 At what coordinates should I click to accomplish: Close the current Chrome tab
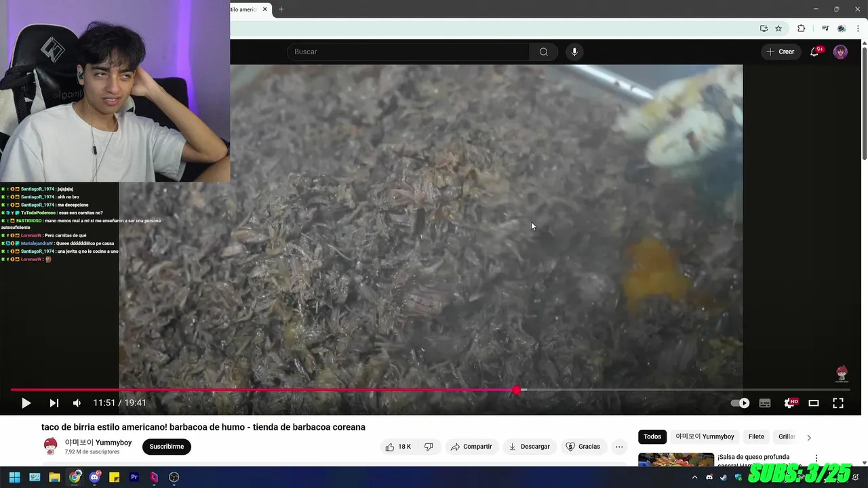(x=265, y=9)
